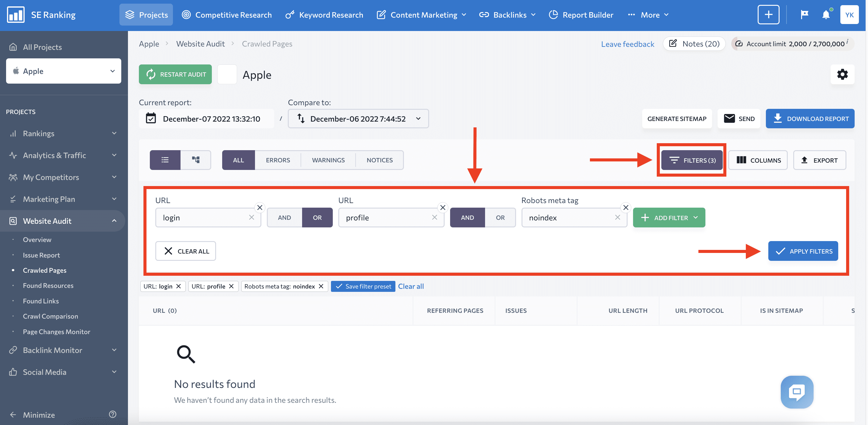Image resolution: width=868 pixels, height=425 pixels.
Task: Click APPLY FILTERS button
Action: (x=803, y=251)
